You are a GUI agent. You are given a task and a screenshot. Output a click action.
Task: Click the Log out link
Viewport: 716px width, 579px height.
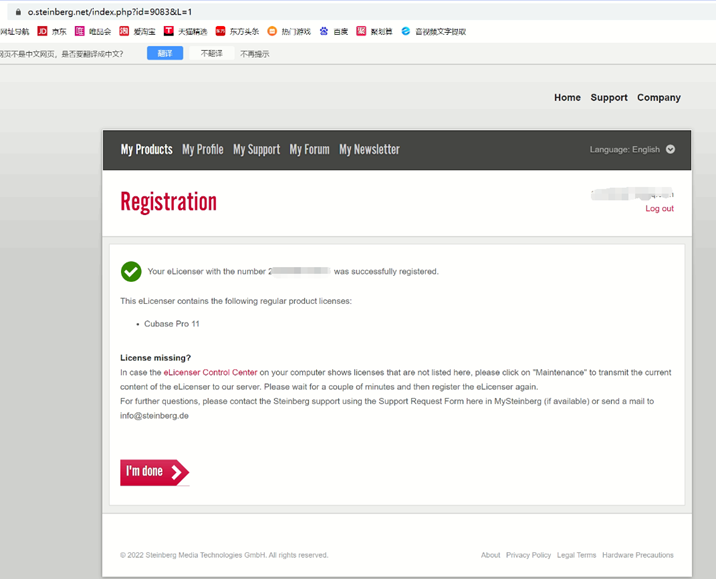[659, 209]
